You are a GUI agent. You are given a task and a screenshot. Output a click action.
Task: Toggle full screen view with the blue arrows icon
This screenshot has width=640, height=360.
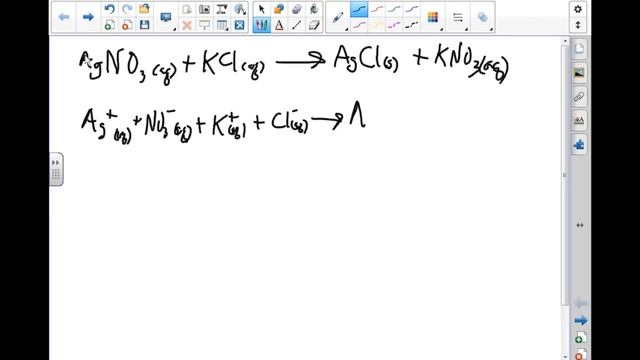tap(240, 25)
